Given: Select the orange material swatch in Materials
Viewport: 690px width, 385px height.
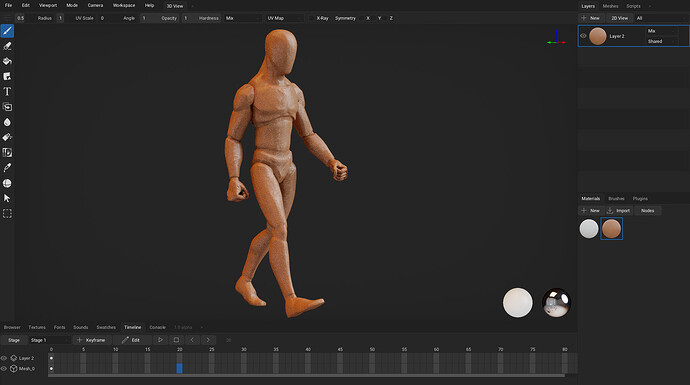Looking at the screenshot, I should pyautogui.click(x=611, y=229).
